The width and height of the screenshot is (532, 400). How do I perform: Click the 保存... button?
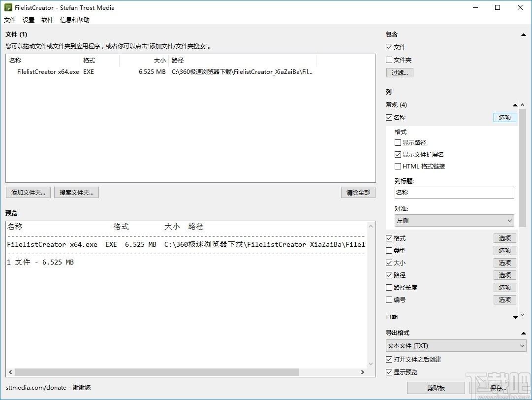[498, 388]
